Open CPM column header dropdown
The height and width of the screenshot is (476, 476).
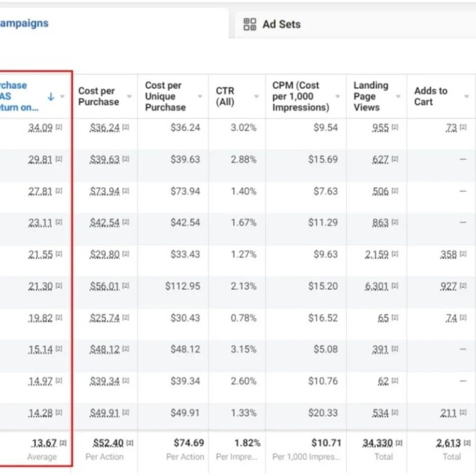coord(337,97)
